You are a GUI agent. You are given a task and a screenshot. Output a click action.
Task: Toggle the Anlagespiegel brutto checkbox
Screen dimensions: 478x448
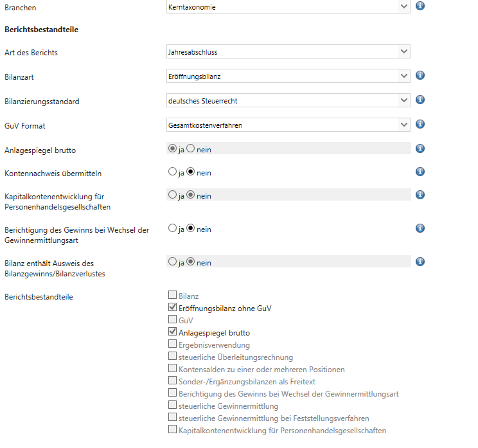(x=172, y=332)
